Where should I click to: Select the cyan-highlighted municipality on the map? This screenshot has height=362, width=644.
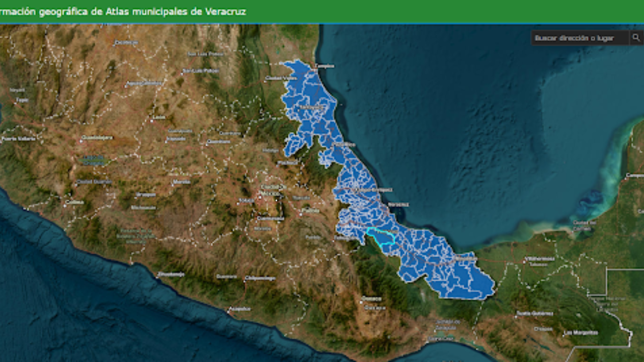tap(380, 236)
